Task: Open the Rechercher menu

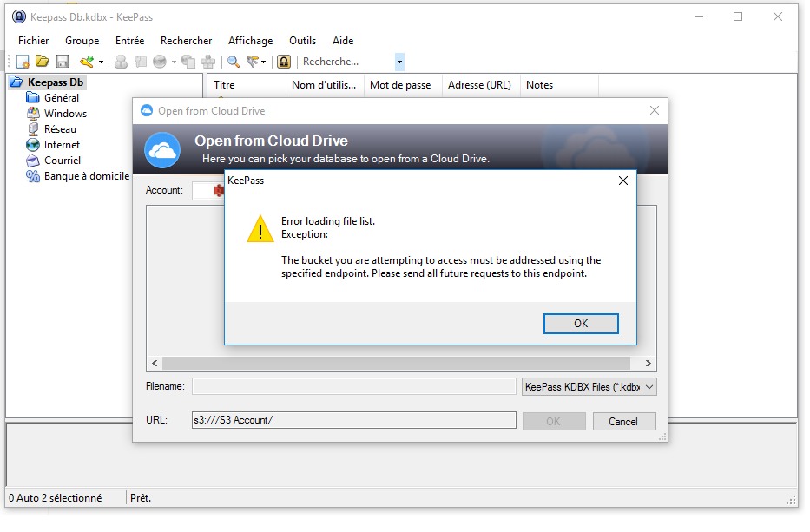Action: (x=187, y=40)
